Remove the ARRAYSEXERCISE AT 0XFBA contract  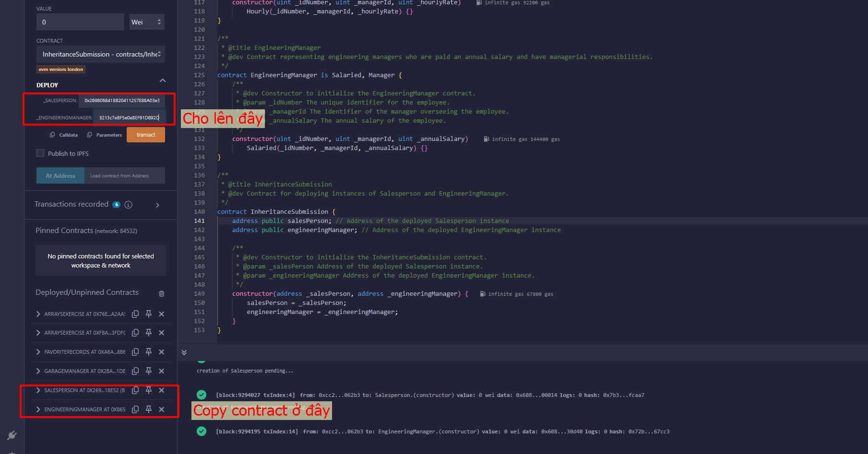coord(162,333)
